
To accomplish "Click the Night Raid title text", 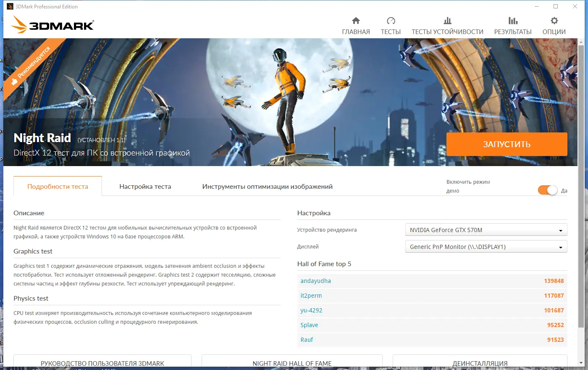I will (x=42, y=138).
